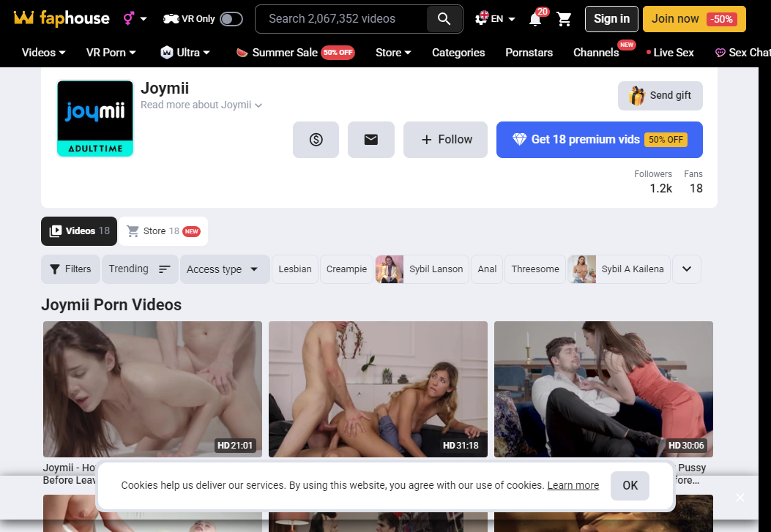This screenshot has width=771, height=532.
Task: Expand more tags with chevron button
Action: click(686, 269)
